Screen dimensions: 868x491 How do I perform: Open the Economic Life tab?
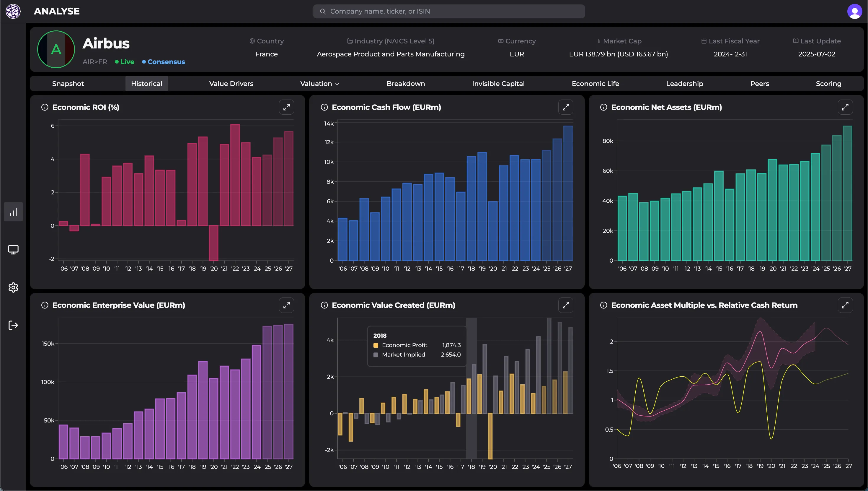pos(595,84)
